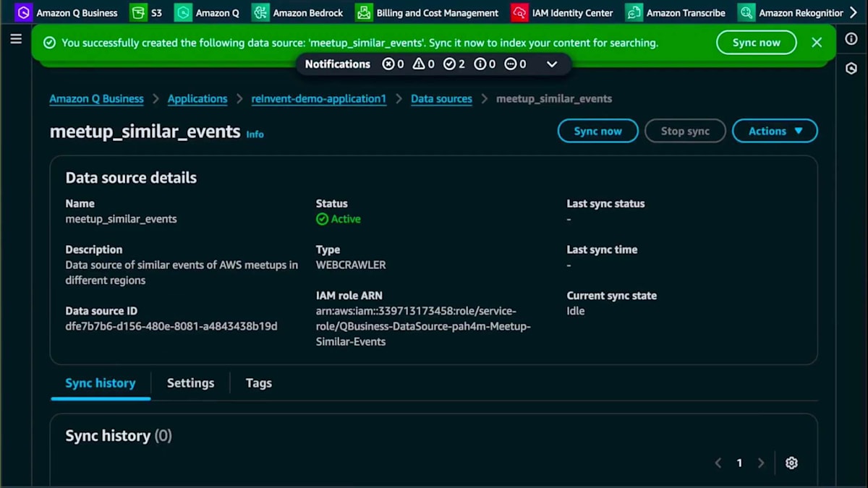Image resolution: width=868 pixels, height=488 pixels.
Task: Click the hexagon icon below the info icon
Action: (x=851, y=68)
